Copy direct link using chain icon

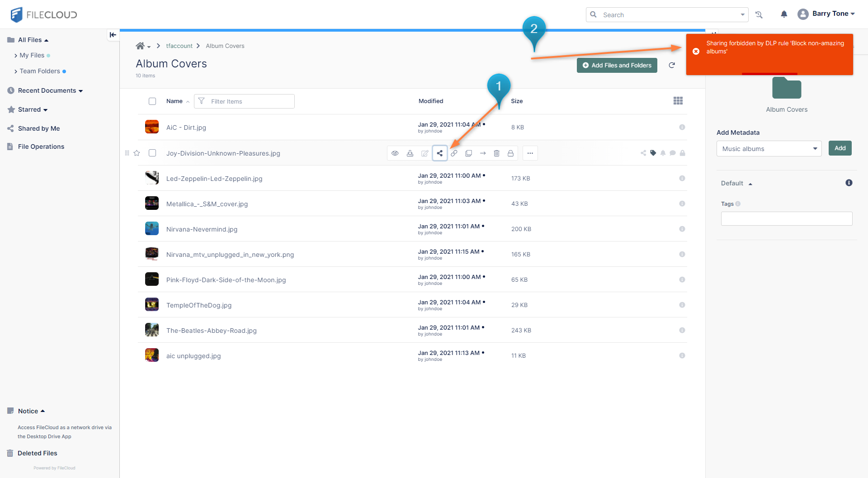[454, 153]
